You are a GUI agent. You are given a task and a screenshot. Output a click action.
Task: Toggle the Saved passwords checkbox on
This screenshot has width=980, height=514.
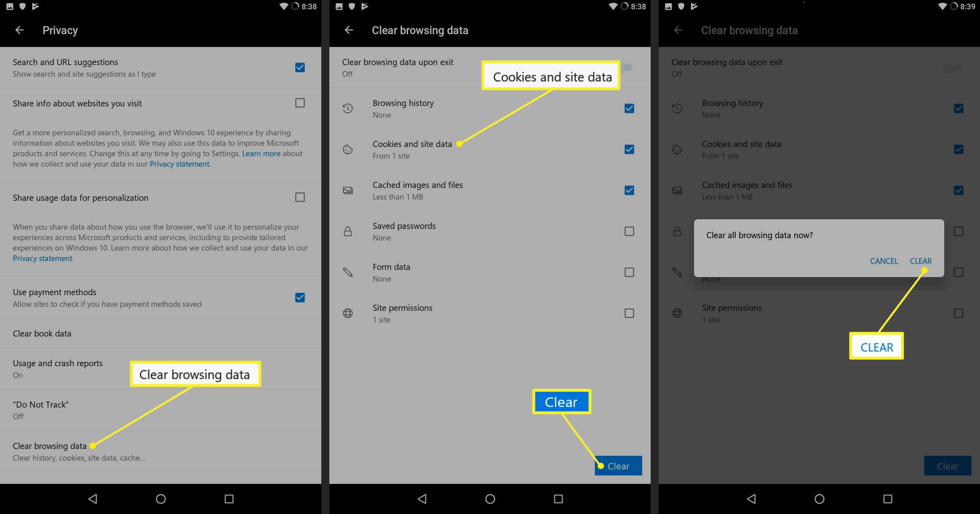pos(629,231)
